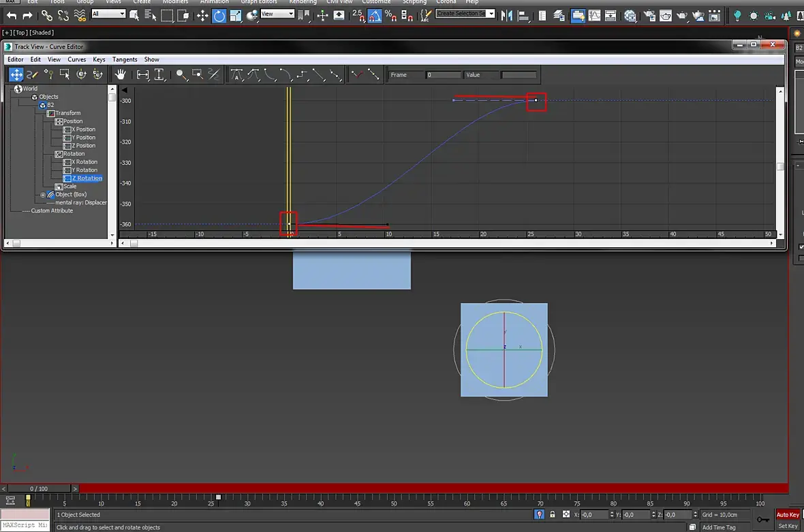Choose the Select and Move tool in main toolbar
The height and width of the screenshot is (532, 804).
coord(202,16)
